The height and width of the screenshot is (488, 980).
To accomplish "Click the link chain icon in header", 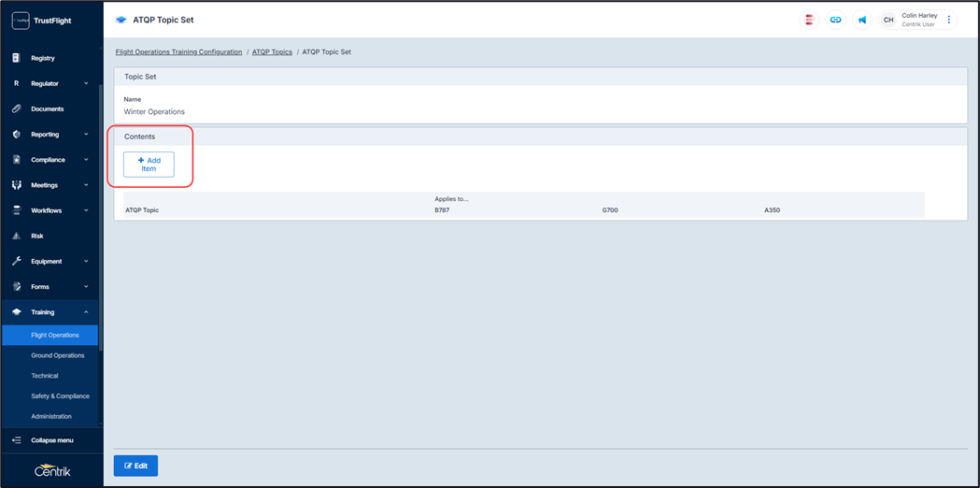I will pyautogui.click(x=835, y=20).
